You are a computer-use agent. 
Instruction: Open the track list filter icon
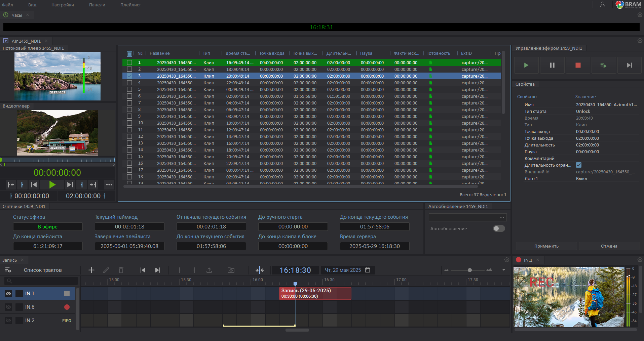point(8,270)
